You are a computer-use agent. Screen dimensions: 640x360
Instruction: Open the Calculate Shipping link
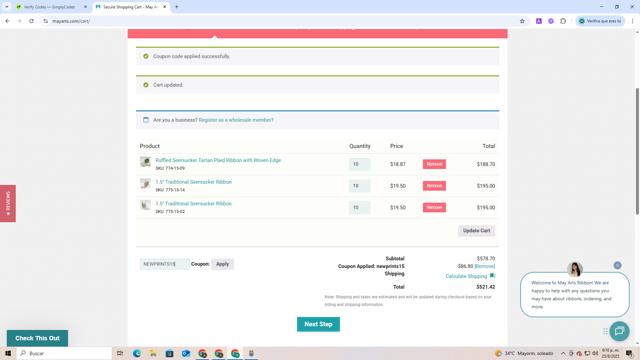(466, 276)
